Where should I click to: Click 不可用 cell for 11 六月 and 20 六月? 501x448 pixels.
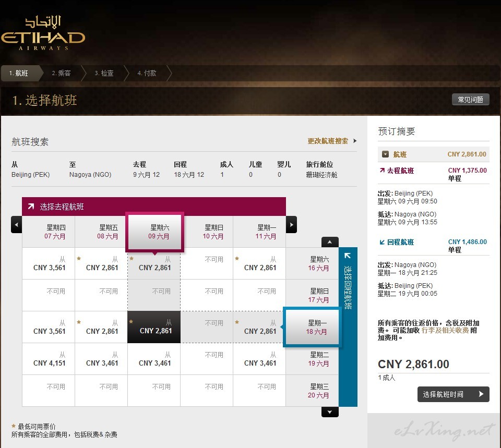pyautogui.click(x=259, y=391)
